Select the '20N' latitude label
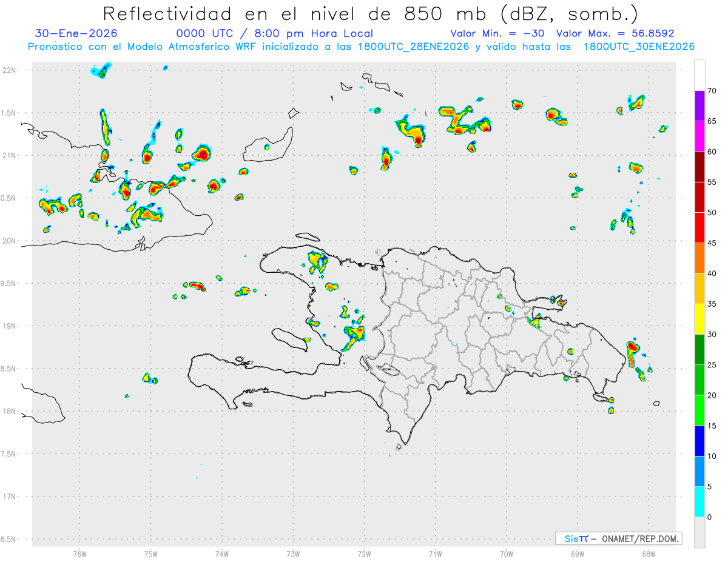The image size is (728, 562). pos(10,241)
